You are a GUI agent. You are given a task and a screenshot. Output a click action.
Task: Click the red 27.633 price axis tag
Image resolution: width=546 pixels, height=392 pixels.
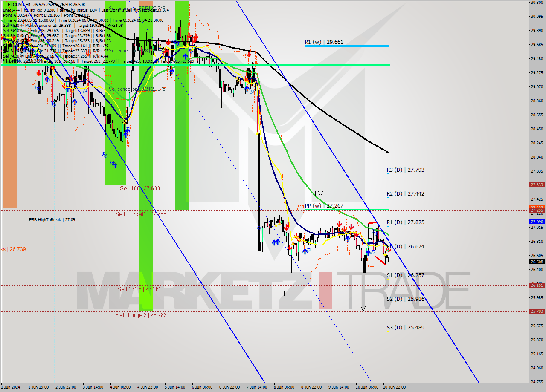(537, 185)
